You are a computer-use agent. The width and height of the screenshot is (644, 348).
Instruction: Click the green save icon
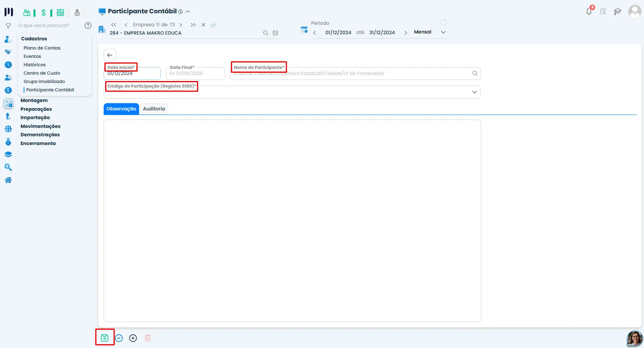click(105, 338)
